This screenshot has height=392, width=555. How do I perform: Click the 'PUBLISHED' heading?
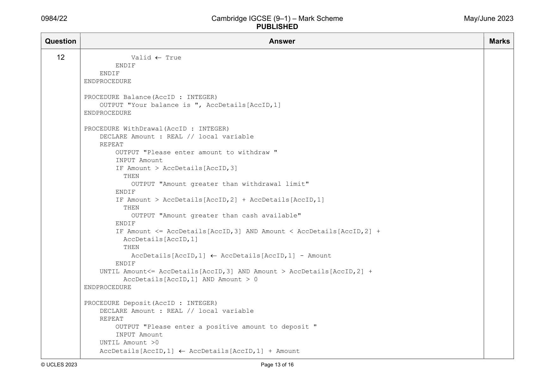point(277,27)
